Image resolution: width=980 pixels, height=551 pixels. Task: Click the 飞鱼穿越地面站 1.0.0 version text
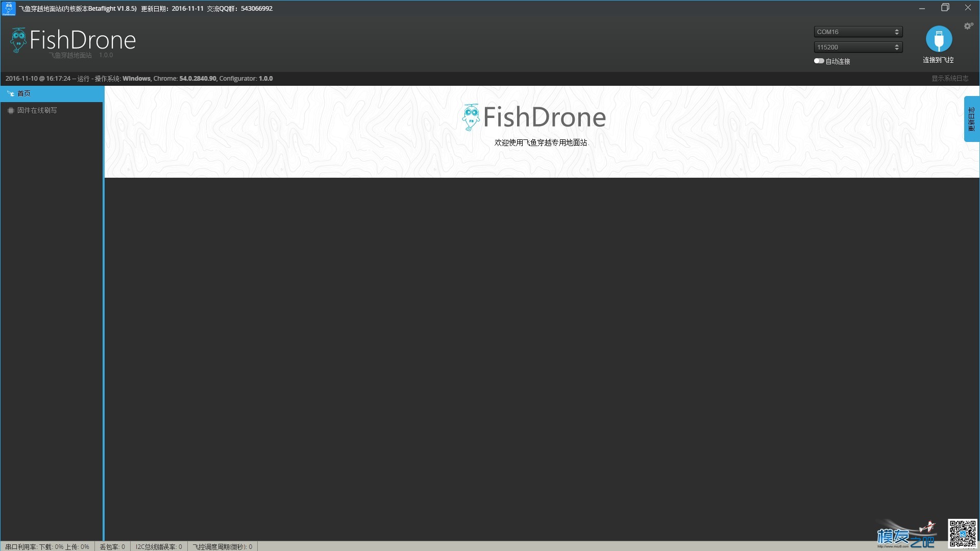(81, 55)
